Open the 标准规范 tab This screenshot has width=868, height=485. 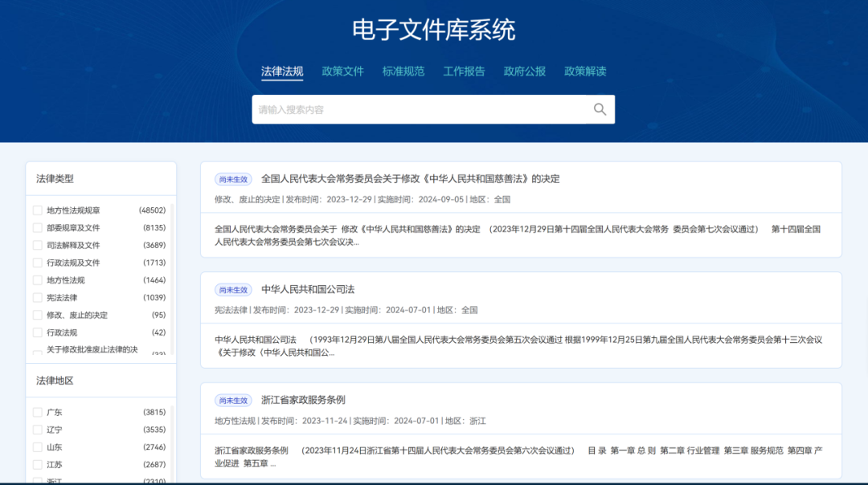403,71
